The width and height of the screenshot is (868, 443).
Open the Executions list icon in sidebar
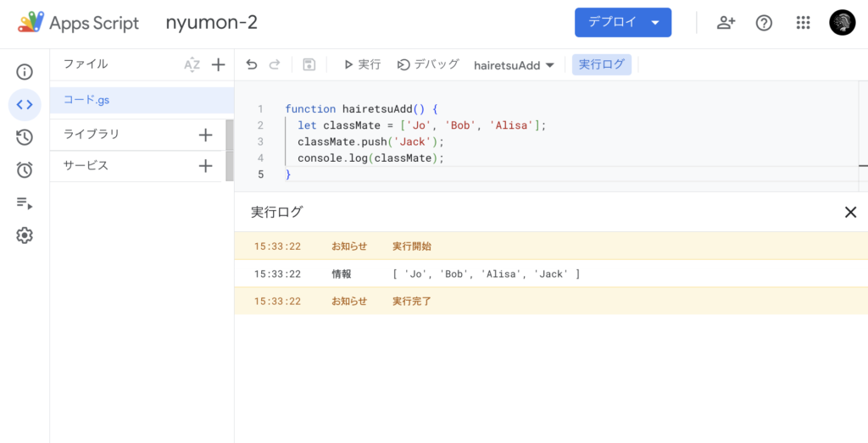(x=25, y=203)
